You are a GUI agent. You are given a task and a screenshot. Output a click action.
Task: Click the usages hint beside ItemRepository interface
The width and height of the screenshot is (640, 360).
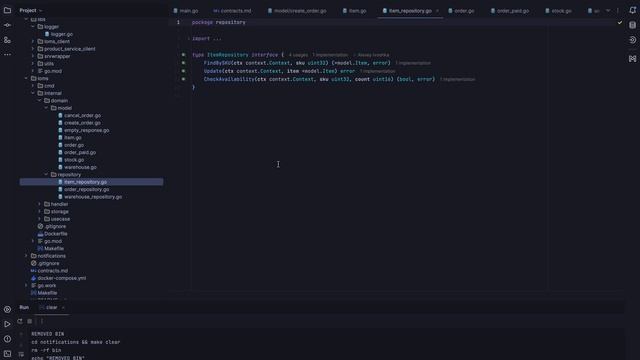coord(298,55)
